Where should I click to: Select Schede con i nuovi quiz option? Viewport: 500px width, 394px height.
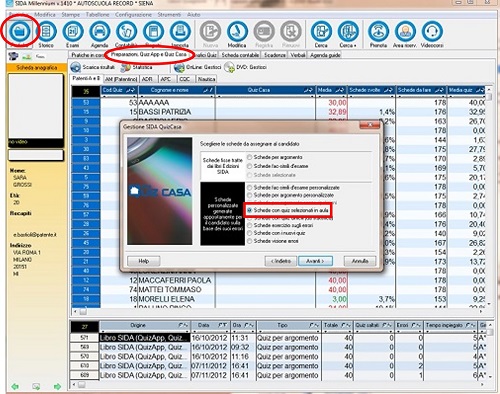click(x=249, y=233)
